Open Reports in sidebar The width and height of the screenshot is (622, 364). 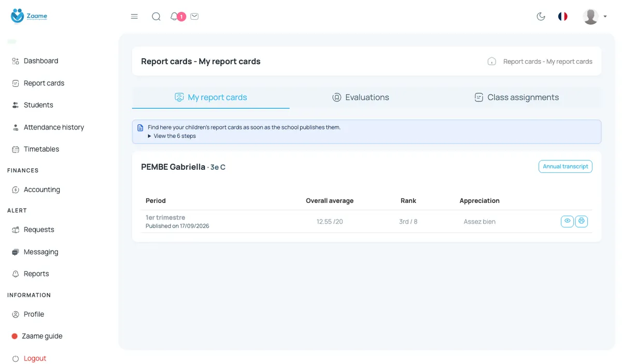tap(36, 274)
